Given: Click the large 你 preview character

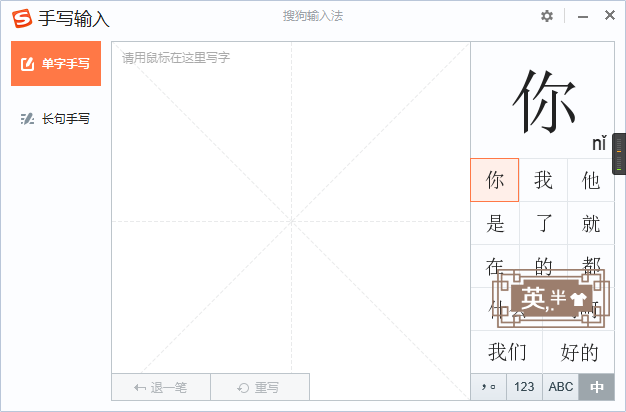Looking at the screenshot, I should (x=544, y=102).
